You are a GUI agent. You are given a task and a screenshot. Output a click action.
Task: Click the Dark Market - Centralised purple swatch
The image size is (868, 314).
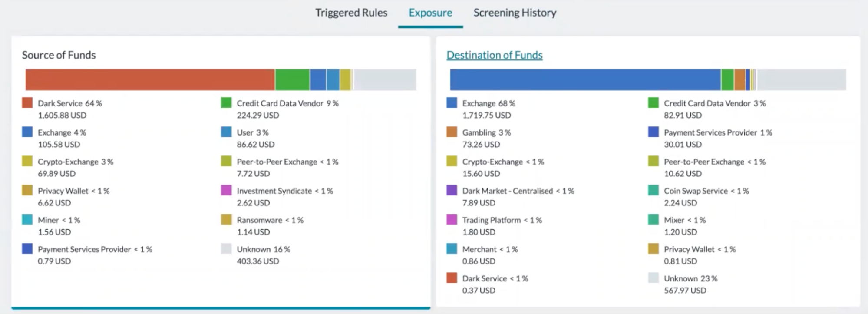coord(452,190)
